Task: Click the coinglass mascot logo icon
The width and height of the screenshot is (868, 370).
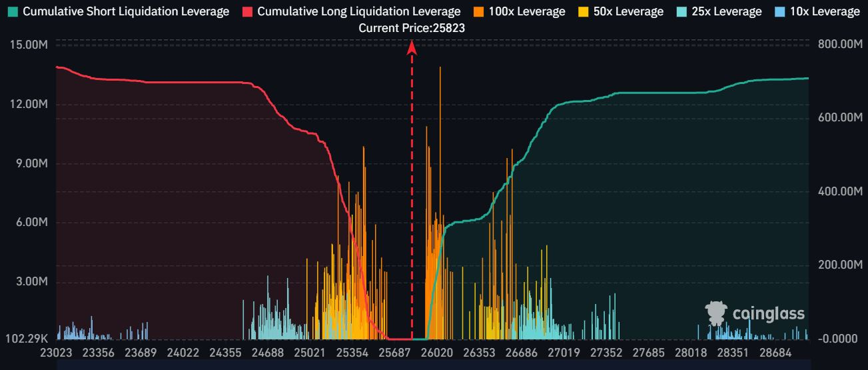Action: click(716, 313)
